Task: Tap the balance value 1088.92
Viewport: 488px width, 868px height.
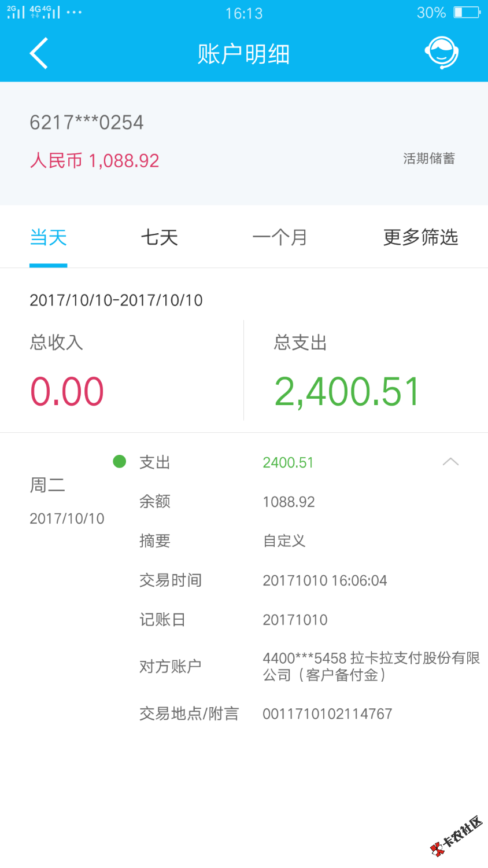Action: pos(289,502)
